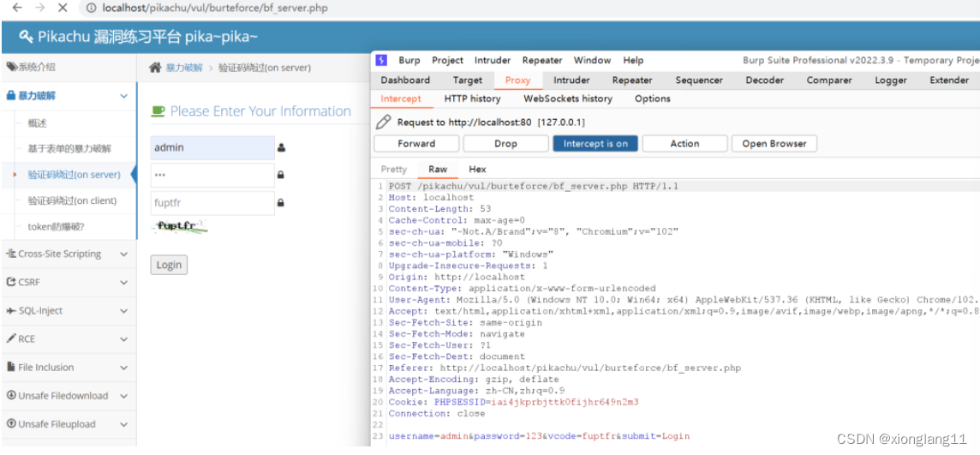Click the lock icon beside 暴力破解 in sidebar
The height and width of the screenshot is (455, 980).
point(10,96)
